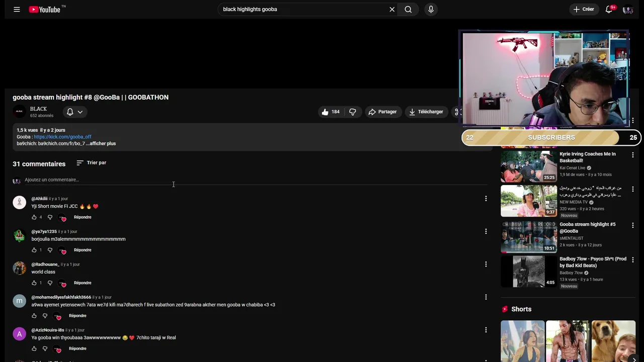This screenshot has width=644, height=362.
Task: Reply to @Ahkilii comment
Action: [83, 217]
